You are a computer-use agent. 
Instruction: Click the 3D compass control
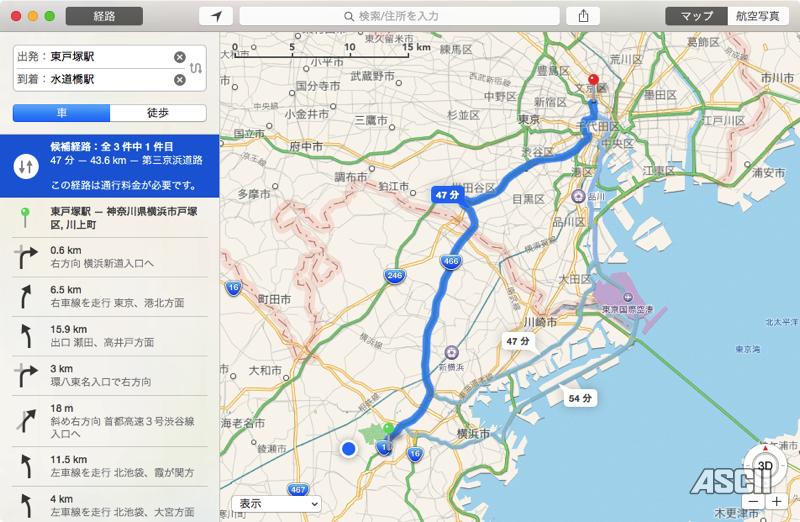point(765,465)
